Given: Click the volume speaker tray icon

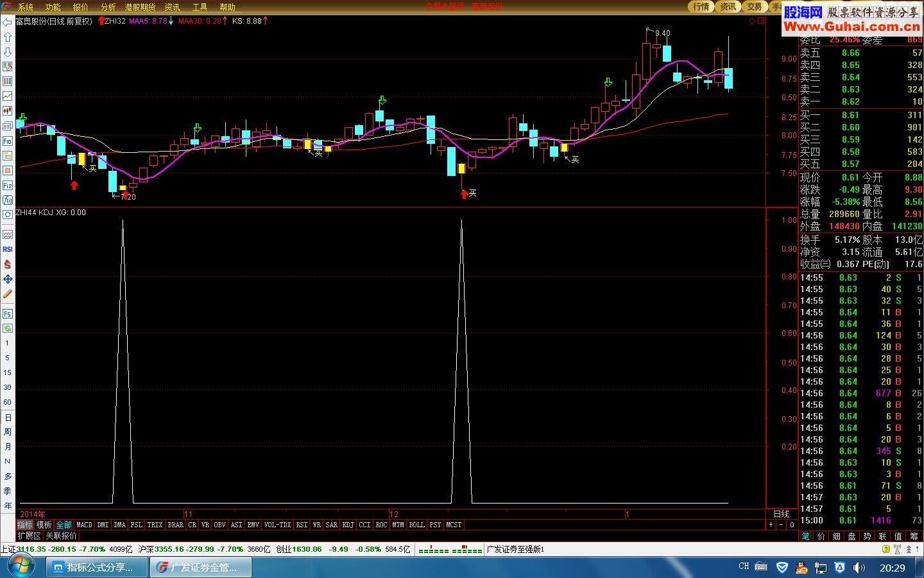Looking at the screenshot, I should (x=859, y=568).
